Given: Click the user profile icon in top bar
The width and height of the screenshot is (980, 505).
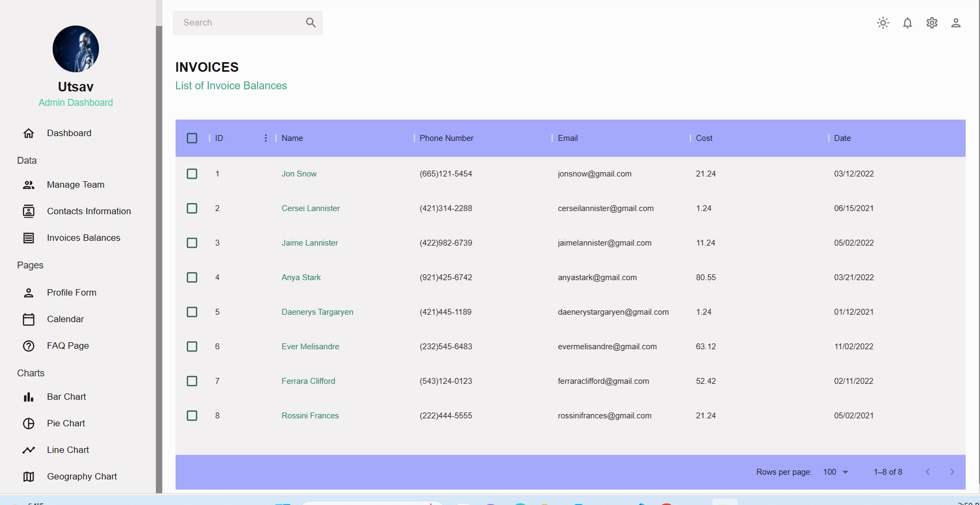Looking at the screenshot, I should [x=956, y=23].
